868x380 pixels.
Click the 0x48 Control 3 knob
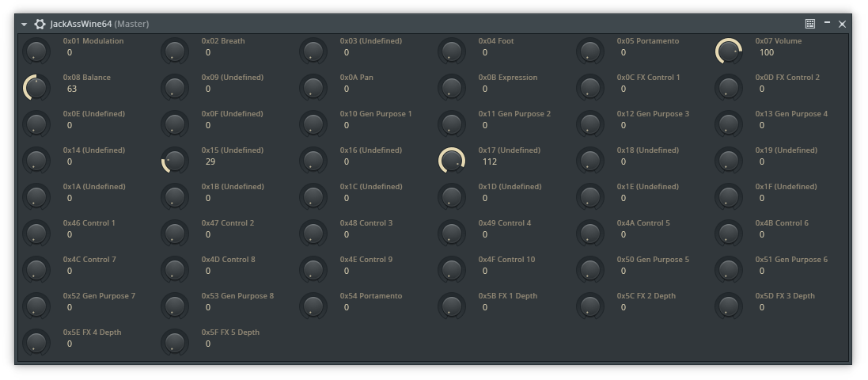(x=313, y=234)
